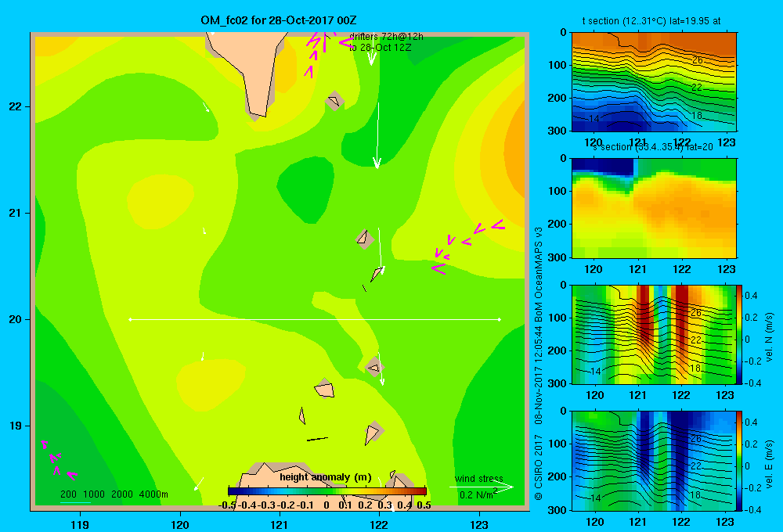Click latitude label '19' on the main map axis
783x532 pixels.
click(16, 426)
